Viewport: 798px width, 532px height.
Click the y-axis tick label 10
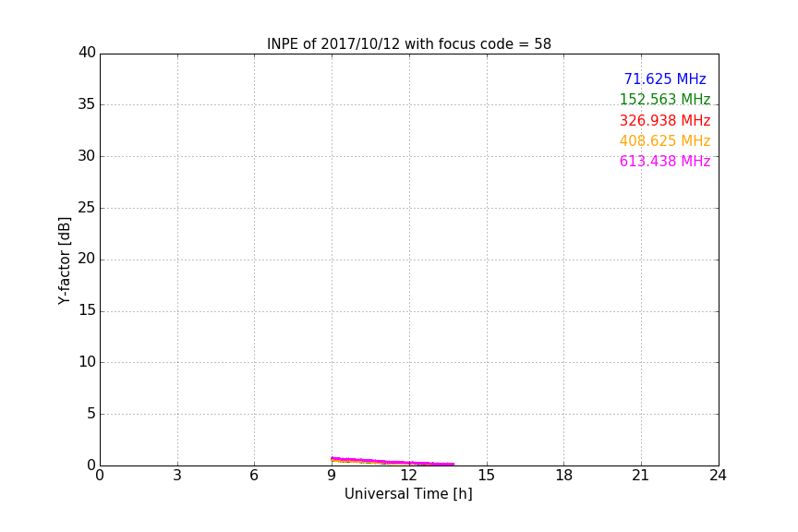tap(87, 362)
